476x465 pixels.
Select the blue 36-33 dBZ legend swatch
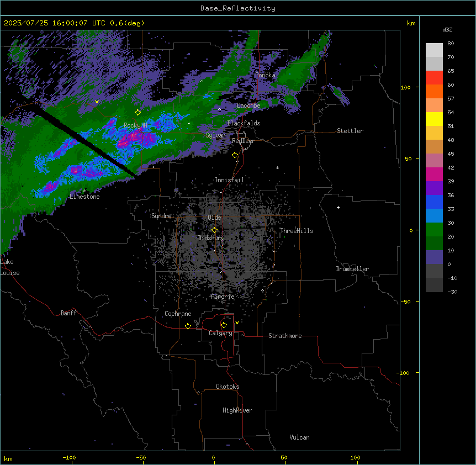(x=434, y=202)
